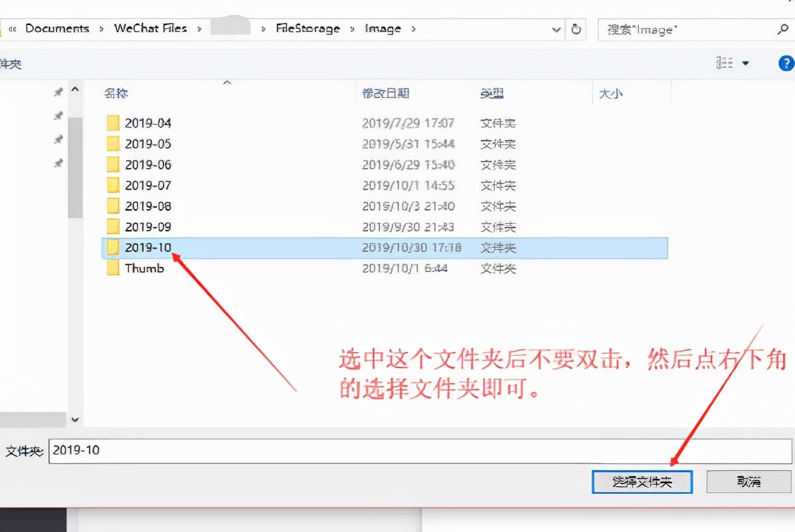
Task: Click the search magnifier icon
Action: click(782, 29)
